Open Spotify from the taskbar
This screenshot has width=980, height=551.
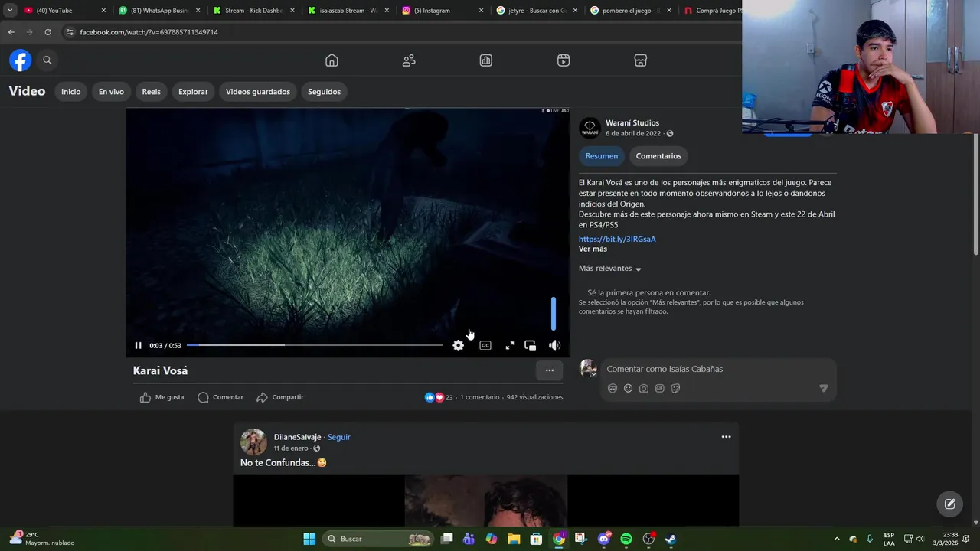tap(626, 539)
